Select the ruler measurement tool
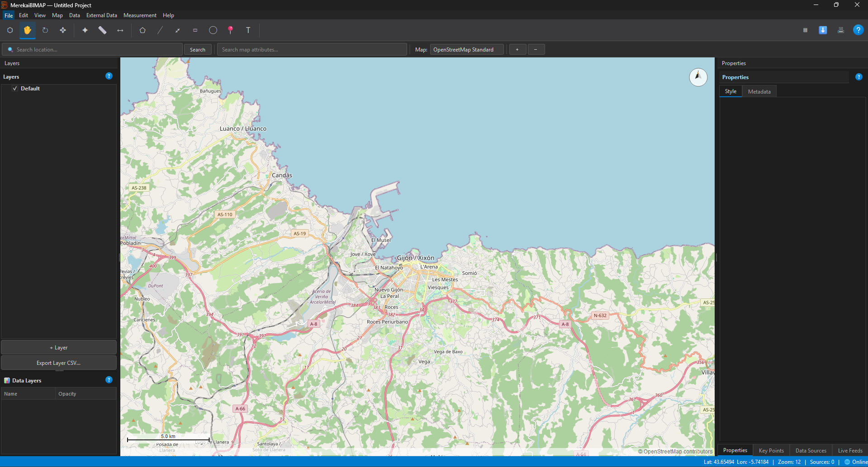Image resolution: width=868 pixels, height=467 pixels. tap(102, 30)
